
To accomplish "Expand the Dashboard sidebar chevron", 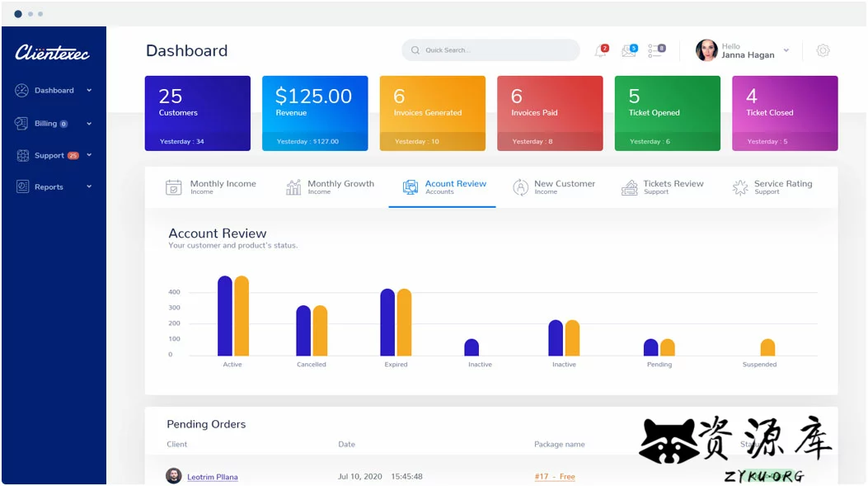I will coord(89,91).
